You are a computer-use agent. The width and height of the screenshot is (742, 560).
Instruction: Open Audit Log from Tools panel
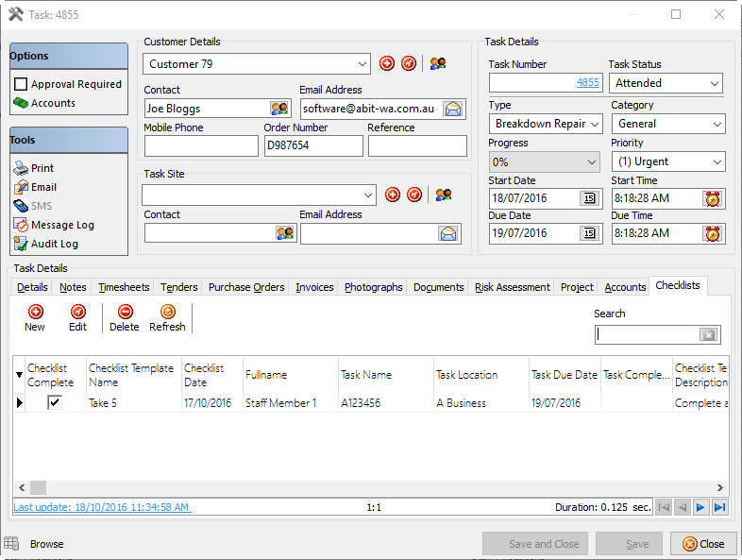pyautogui.click(x=54, y=244)
